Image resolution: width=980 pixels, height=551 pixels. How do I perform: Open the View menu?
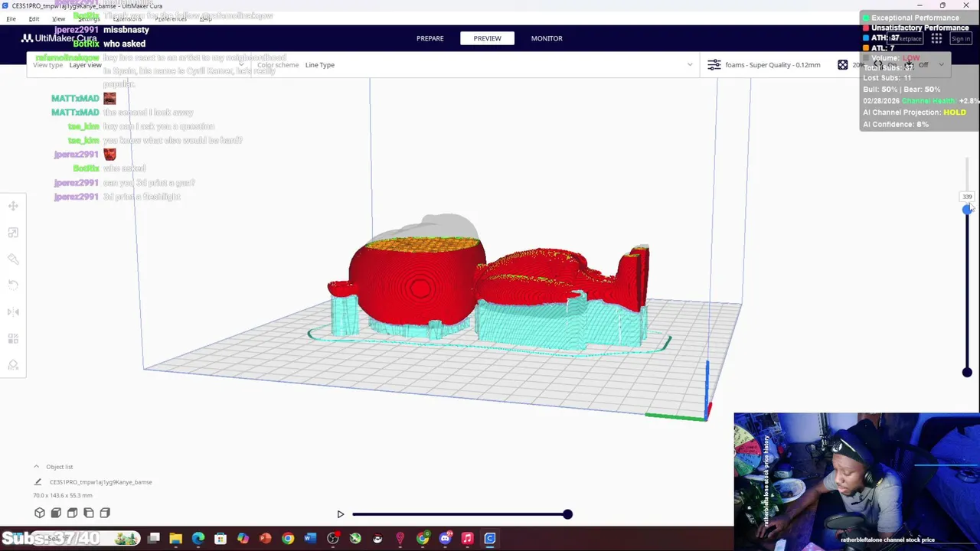[58, 18]
